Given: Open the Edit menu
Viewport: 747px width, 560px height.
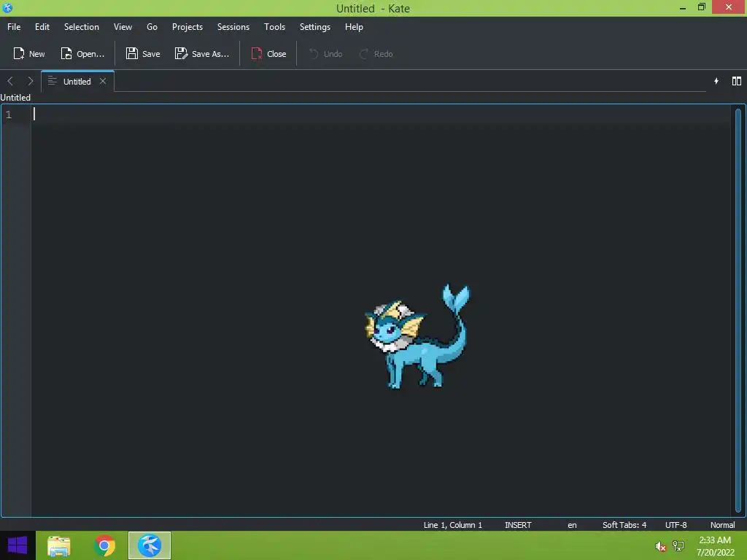Looking at the screenshot, I should 42,27.
